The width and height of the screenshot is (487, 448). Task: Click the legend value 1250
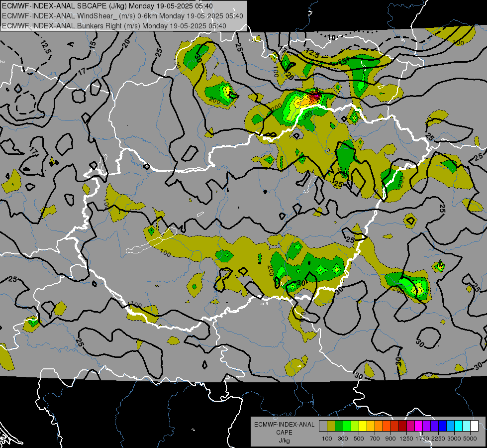(406, 439)
